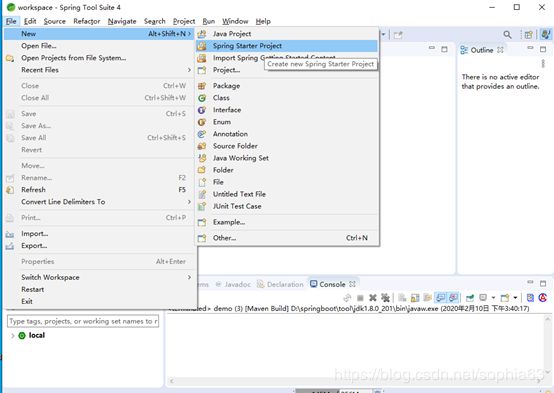Open the Outline view menu dots
The image size is (554, 393).
point(543,64)
